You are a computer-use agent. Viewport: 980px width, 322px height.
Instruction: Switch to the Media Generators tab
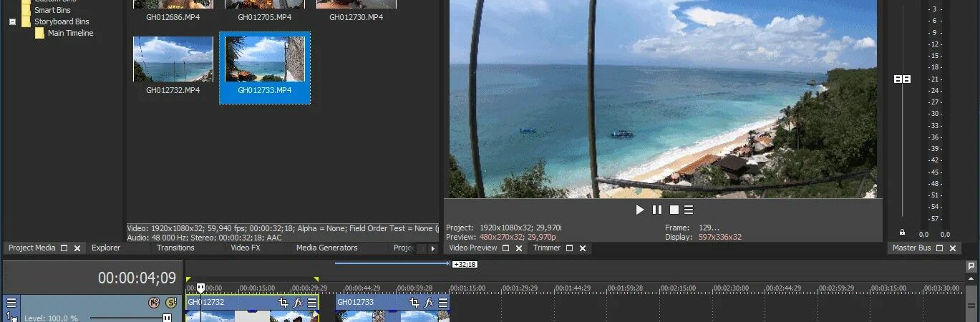[326, 248]
